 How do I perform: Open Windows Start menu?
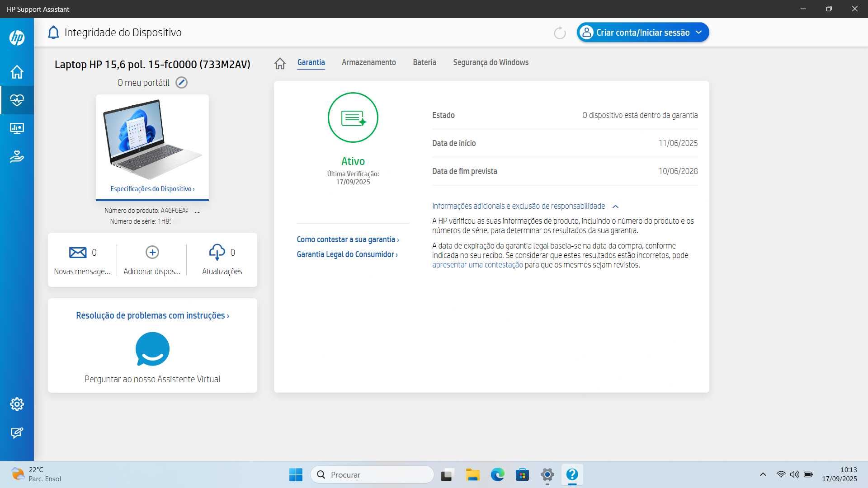click(x=296, y=474)
